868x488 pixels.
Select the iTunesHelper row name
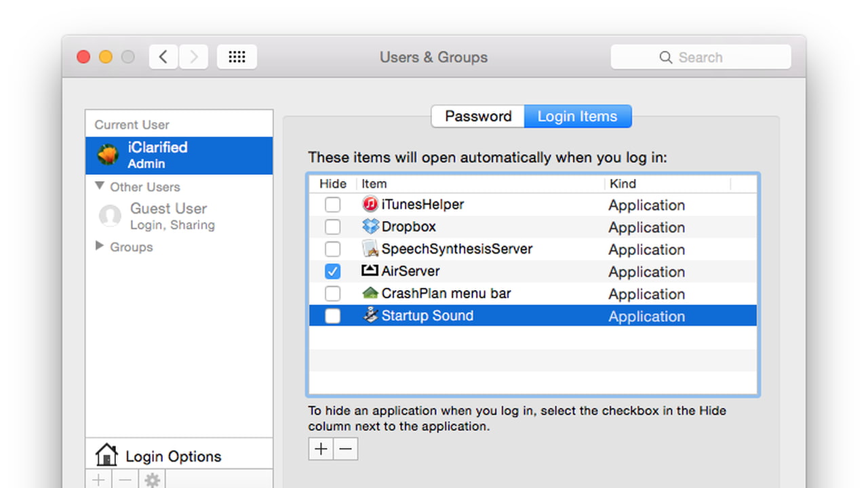pos(422,204)
